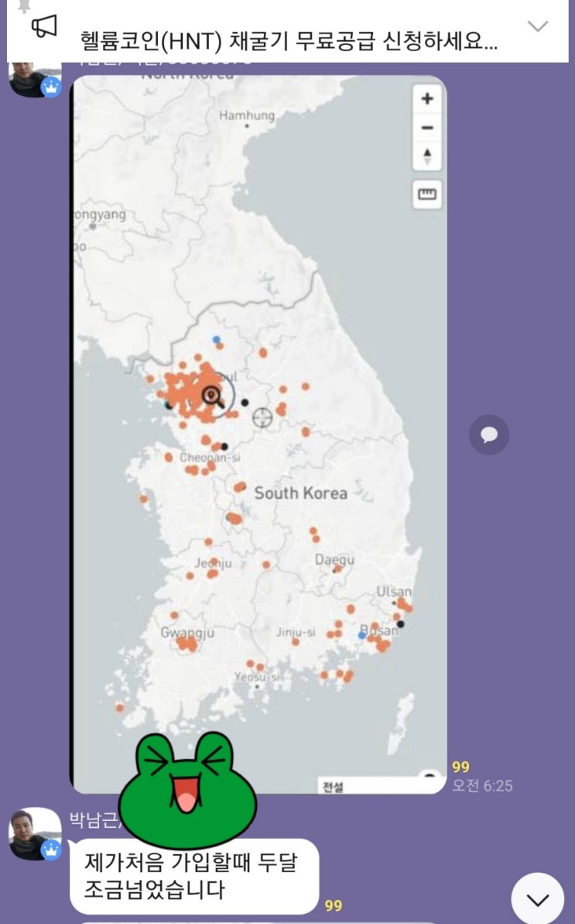Tap the crosshair target marker on map
Image resolution: width=575 pixels, height=924 pixels.
click(262, 417)
